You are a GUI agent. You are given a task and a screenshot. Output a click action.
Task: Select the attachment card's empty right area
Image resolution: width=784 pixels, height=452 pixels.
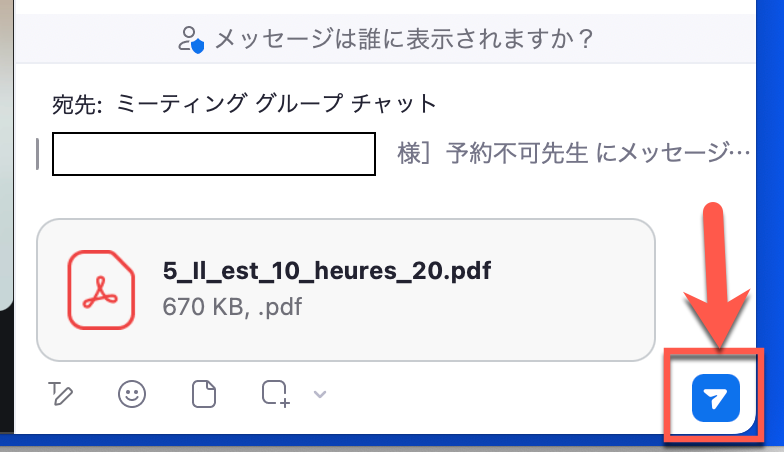point(570,290)
